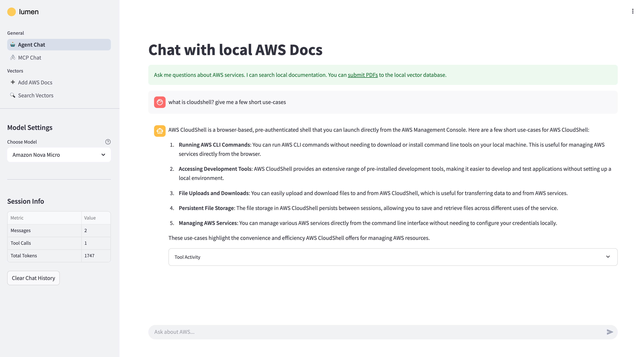
Task: Click the plus icon beside Add AWS Docs
Action: [13, 82]
